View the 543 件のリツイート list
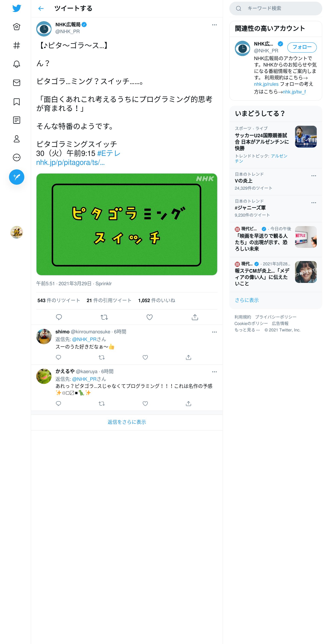The width and height of the screenshot is (328, 644). 59,300
